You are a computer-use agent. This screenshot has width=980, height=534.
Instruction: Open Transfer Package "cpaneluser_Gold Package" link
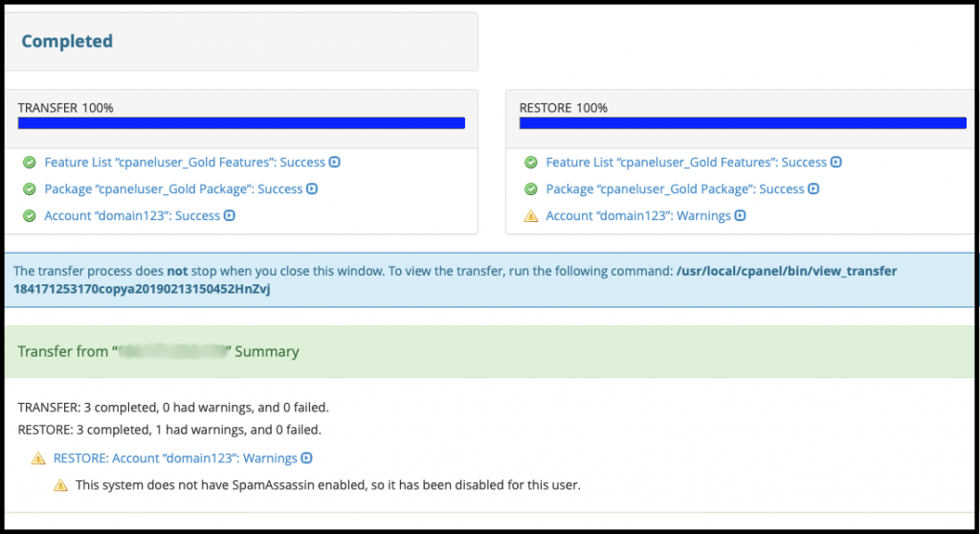point(173,189)
